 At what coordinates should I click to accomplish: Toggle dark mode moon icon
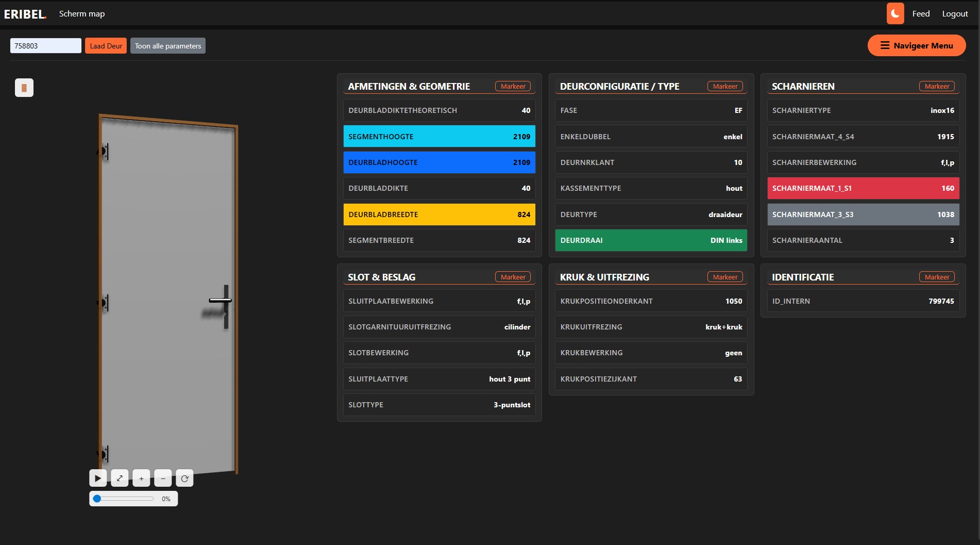(895, 14)
